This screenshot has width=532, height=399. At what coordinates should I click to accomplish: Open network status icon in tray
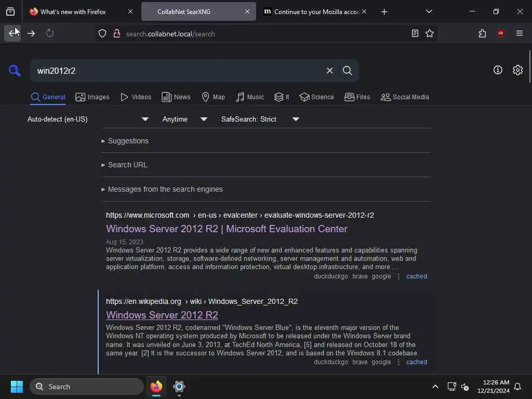451,387
